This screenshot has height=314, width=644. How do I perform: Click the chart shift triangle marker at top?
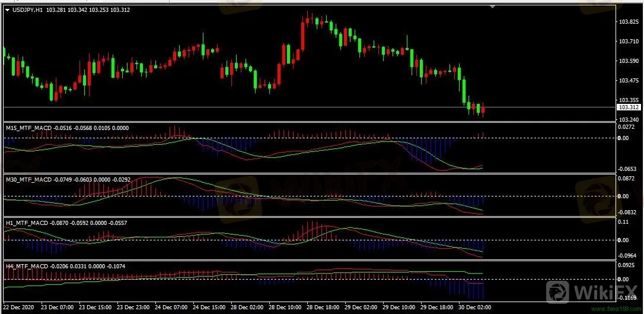(x=492, y=7)
